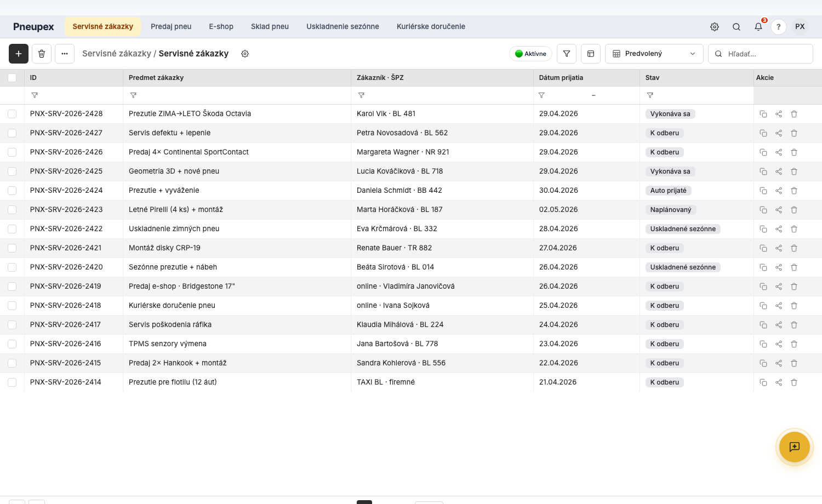The width and height of the screenshot is (822, 504).
Task: Click the plus button to add order
Action: tap(19, 54)
